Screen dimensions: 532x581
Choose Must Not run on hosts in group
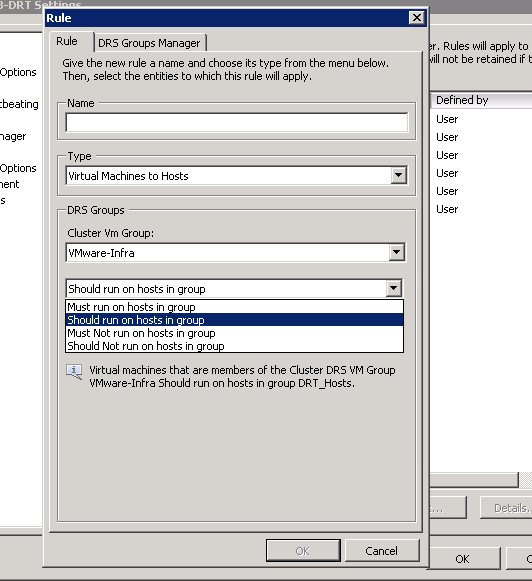[234, 333]
